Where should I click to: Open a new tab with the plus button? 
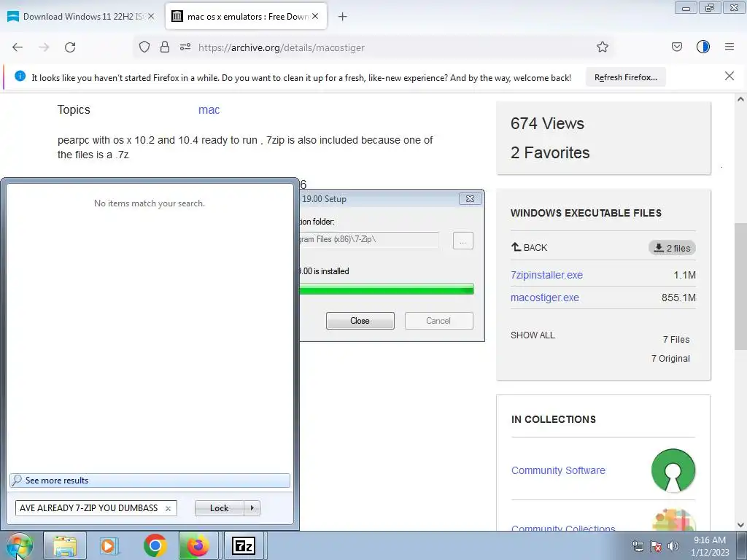(x=343, y=17)
